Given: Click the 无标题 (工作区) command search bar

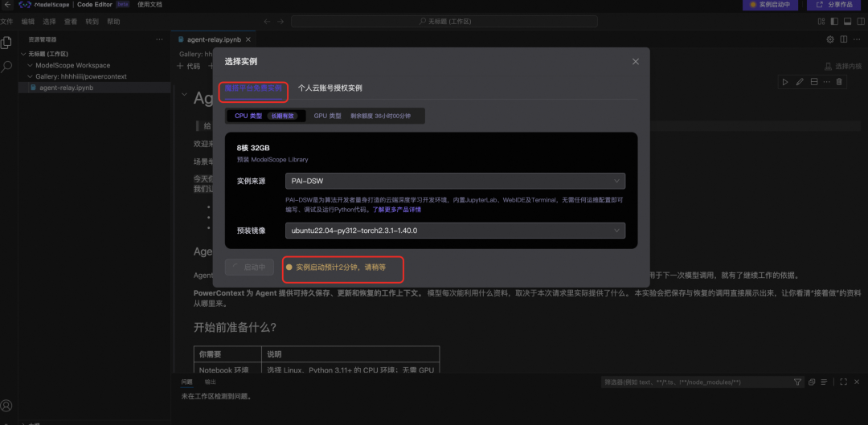Looking at the screenshot, I should [x=444, y=22].
